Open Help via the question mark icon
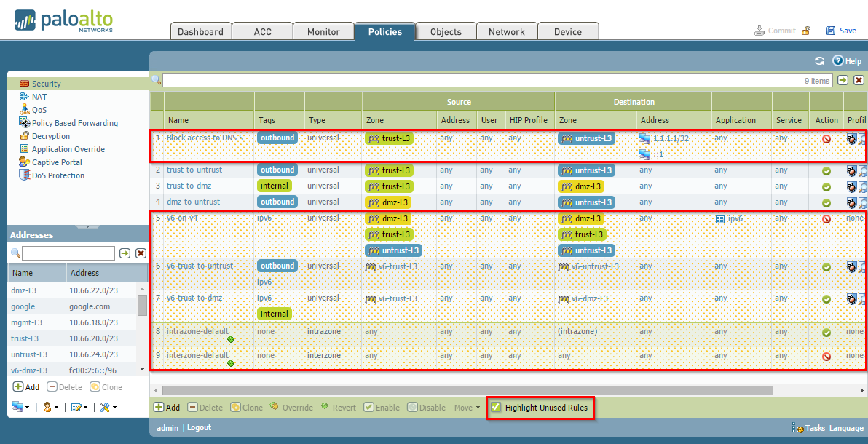Viewport: 868px width, 444px height. [x=837, y=61]
